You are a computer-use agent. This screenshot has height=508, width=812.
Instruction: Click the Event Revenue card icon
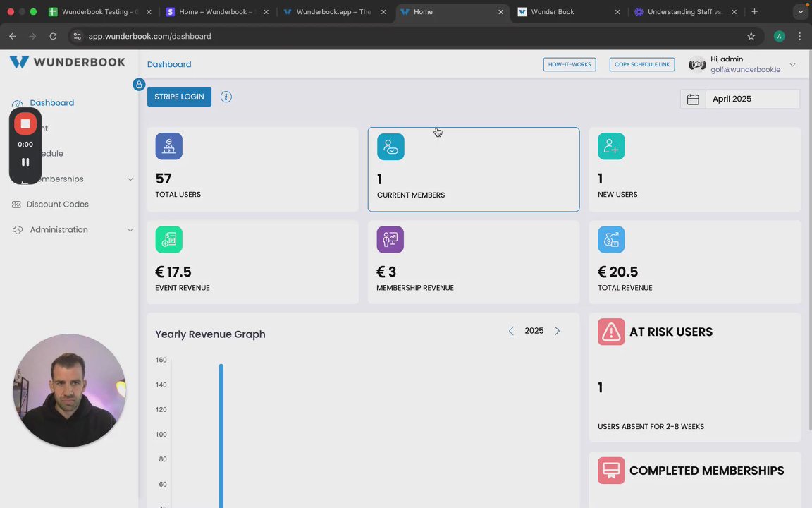click(169, 239)
